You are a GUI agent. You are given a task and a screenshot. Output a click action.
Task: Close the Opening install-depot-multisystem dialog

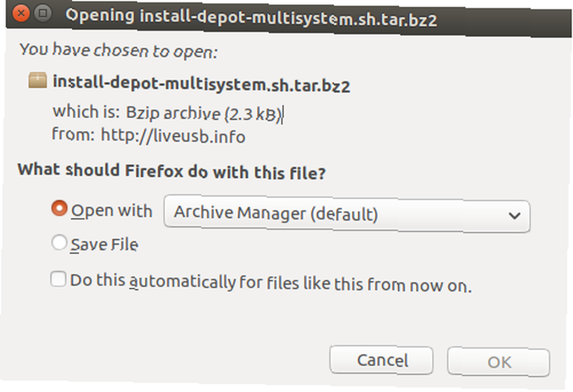pos(21,14)
